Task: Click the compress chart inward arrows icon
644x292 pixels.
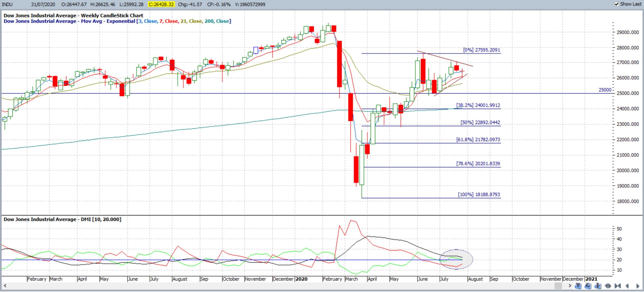Action: tap(618, 286)
